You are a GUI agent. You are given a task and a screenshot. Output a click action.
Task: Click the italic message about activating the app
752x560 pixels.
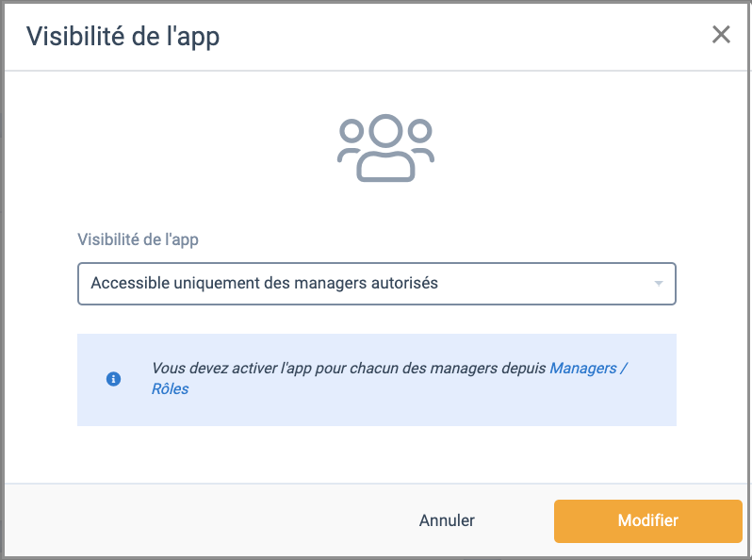click(349, 368)
